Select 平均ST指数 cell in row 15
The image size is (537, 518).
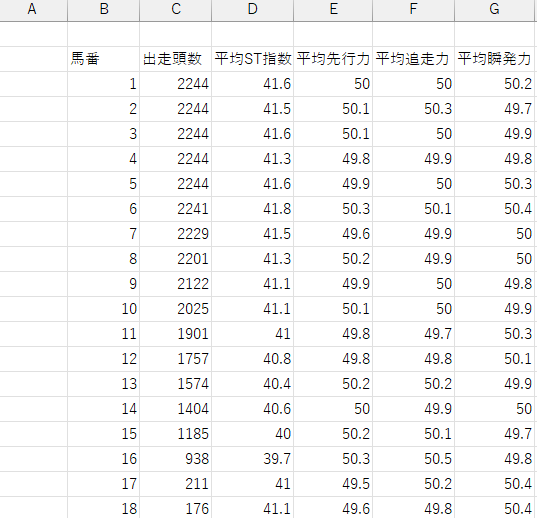[x=252, y=434]
